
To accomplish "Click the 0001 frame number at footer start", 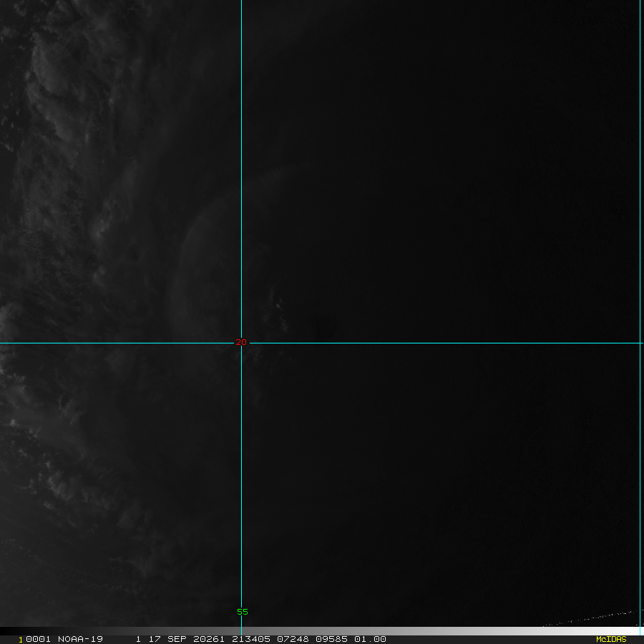I will tap(32, 639).
